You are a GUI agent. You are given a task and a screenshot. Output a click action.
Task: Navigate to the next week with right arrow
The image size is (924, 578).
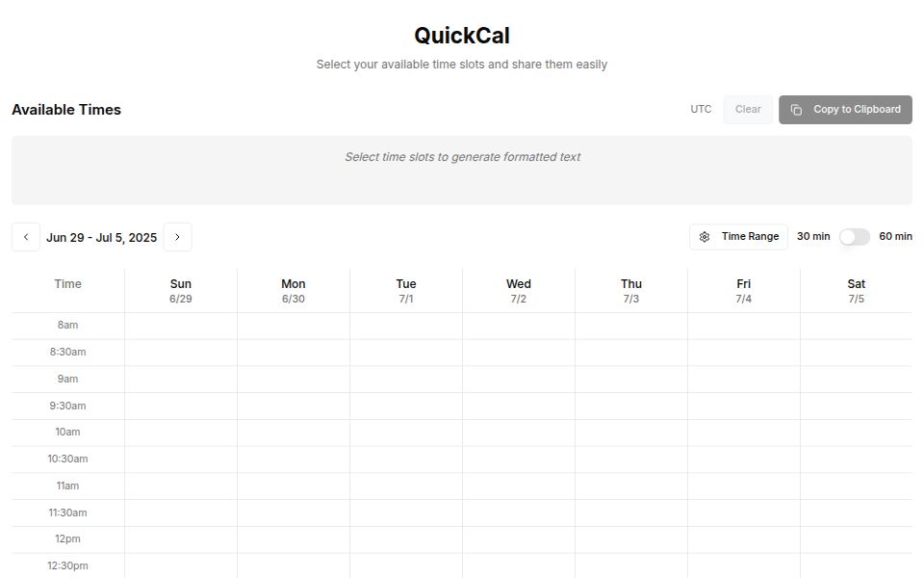click(x=177, y=236)
